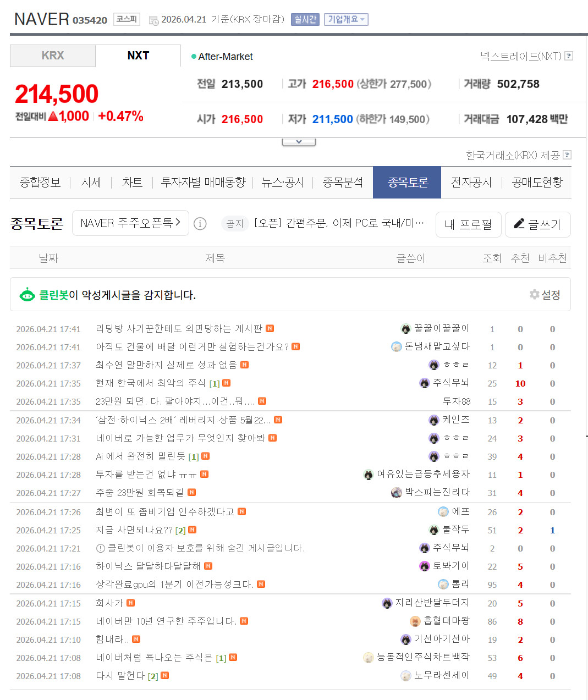Viewport: 588px width, 700px height.
Task: Open the 공매도현황 tab
Action: point(537,182)
